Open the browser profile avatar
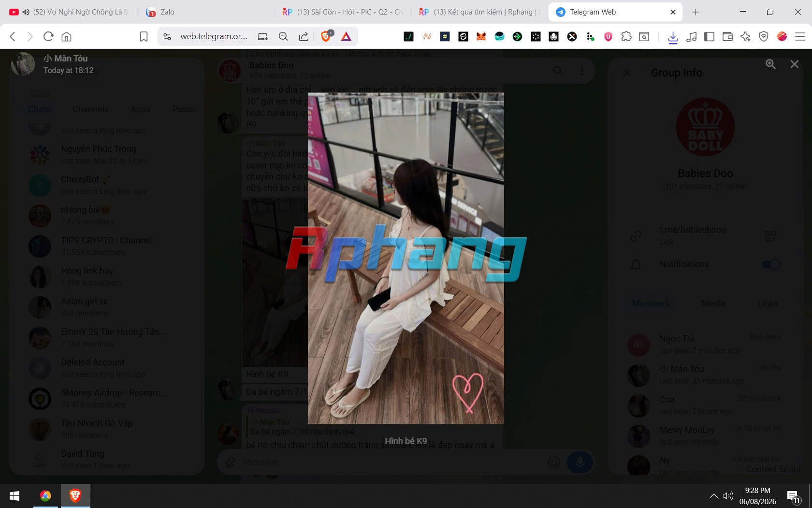Image resolution: width=812 pixels, height=508 pixels. [x=782, y=36]
